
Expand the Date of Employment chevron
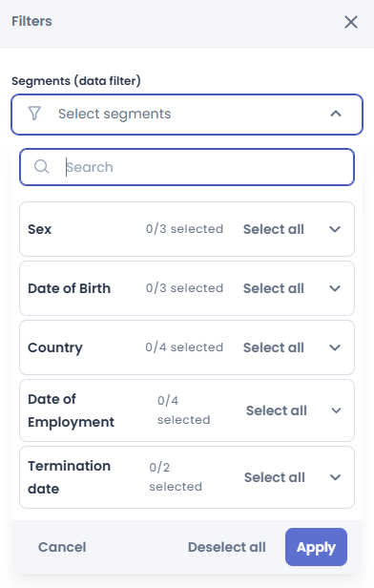click(336, 410)
